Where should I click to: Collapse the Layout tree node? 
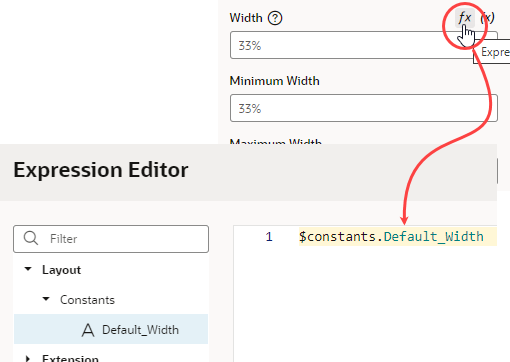[28, 269]
